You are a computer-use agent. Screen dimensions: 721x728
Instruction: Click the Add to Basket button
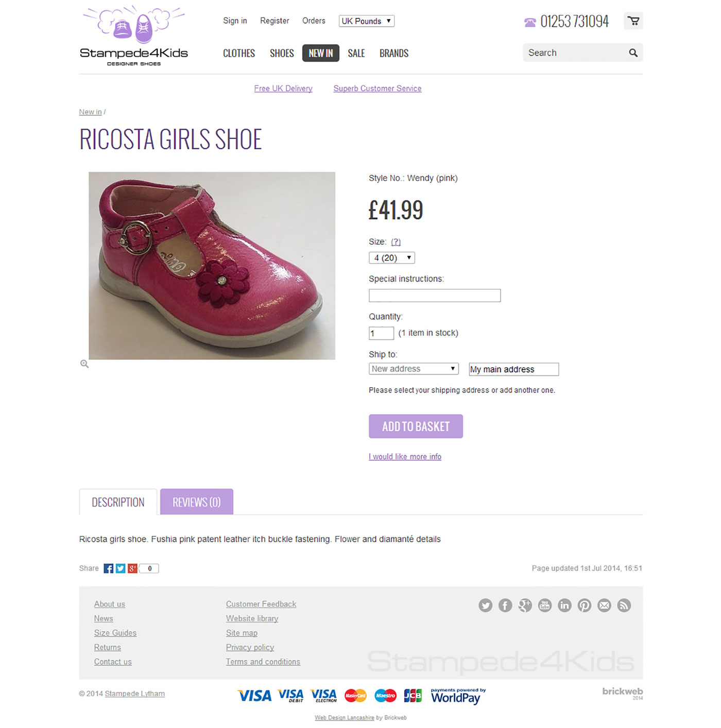(x=416, y=426)
